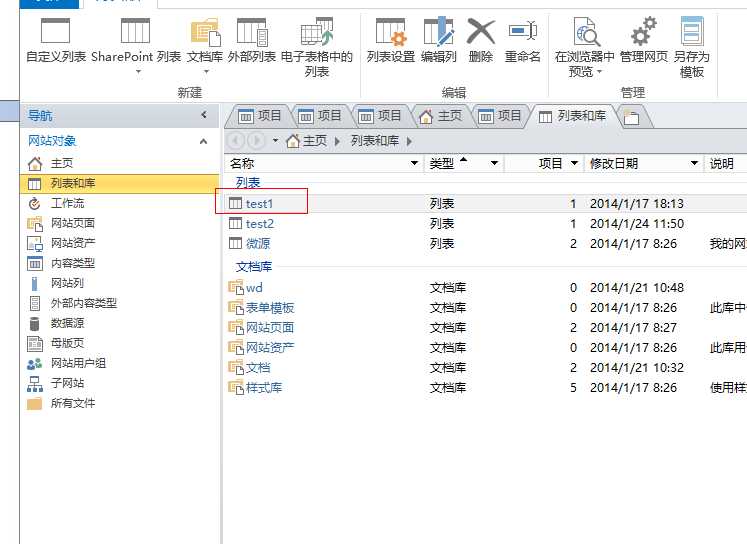
Task: Click the date 2014/1/21 10:48
Action: [x=637, y=288]
